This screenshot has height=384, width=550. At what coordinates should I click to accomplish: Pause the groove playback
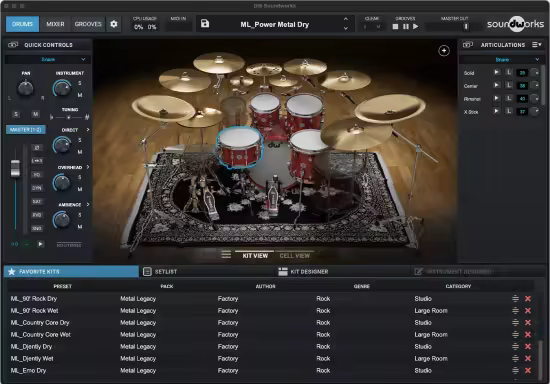point(406,27)
